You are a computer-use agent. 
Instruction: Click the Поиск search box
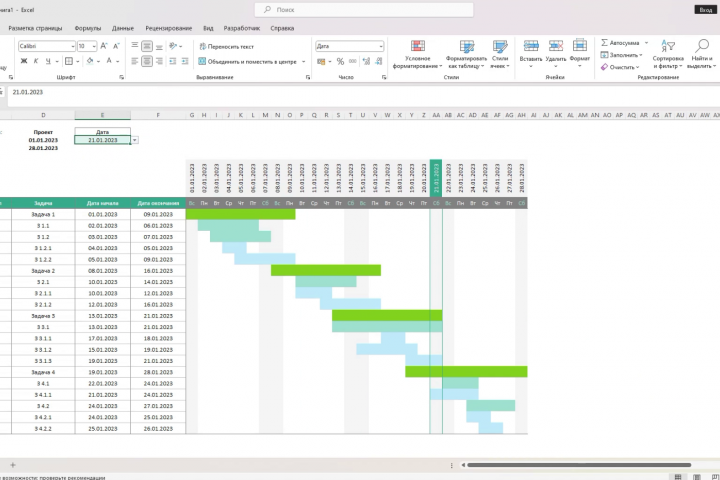pyautogui.click(x=364, y=10)
